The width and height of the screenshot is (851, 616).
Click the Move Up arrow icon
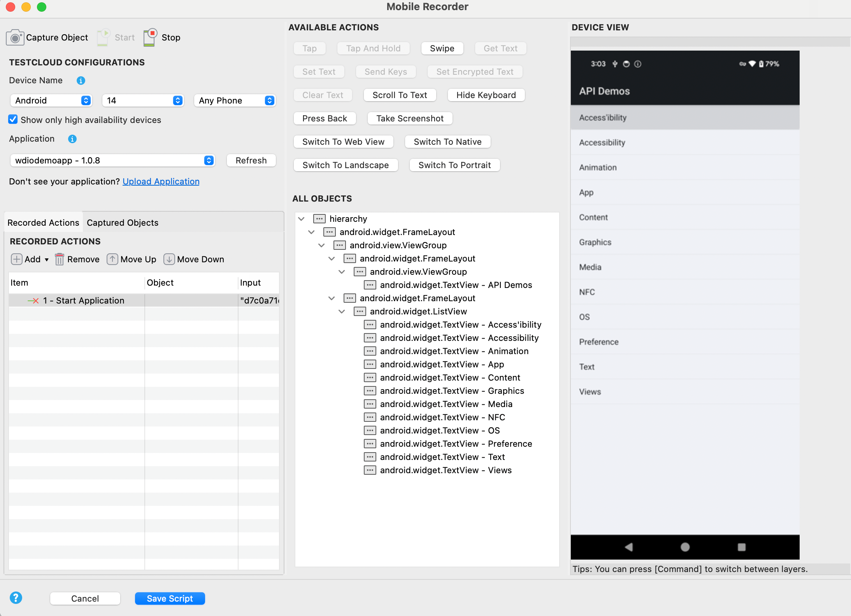[112, 259]
